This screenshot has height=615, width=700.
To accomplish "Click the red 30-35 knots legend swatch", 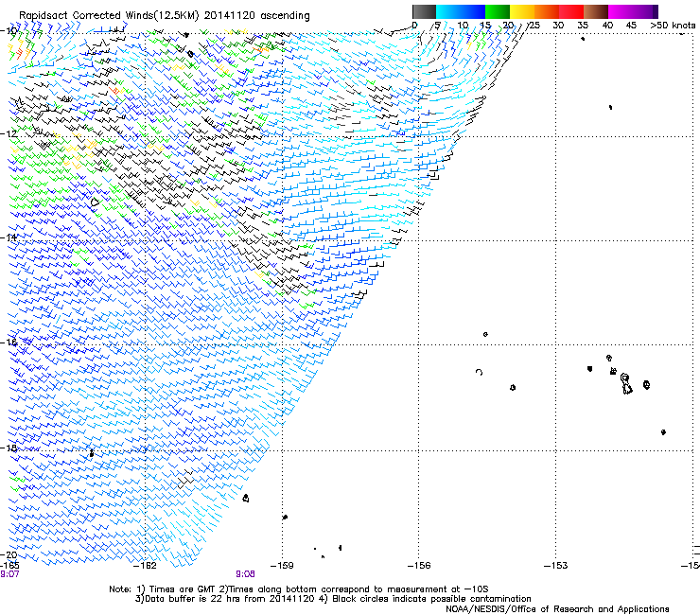I will click(x=571, y=11).
